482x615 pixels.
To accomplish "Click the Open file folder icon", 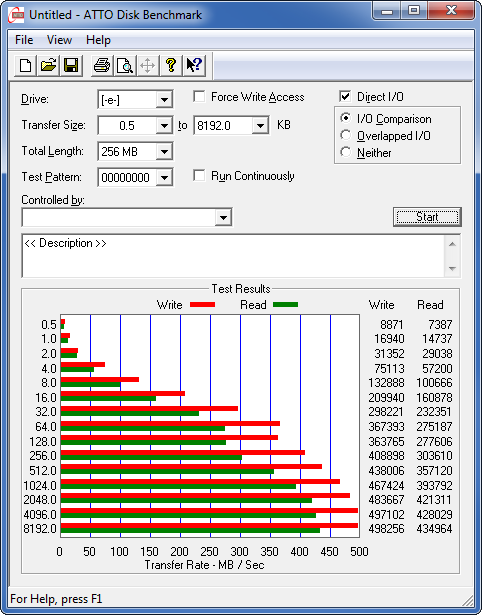I will click(48, 66).
